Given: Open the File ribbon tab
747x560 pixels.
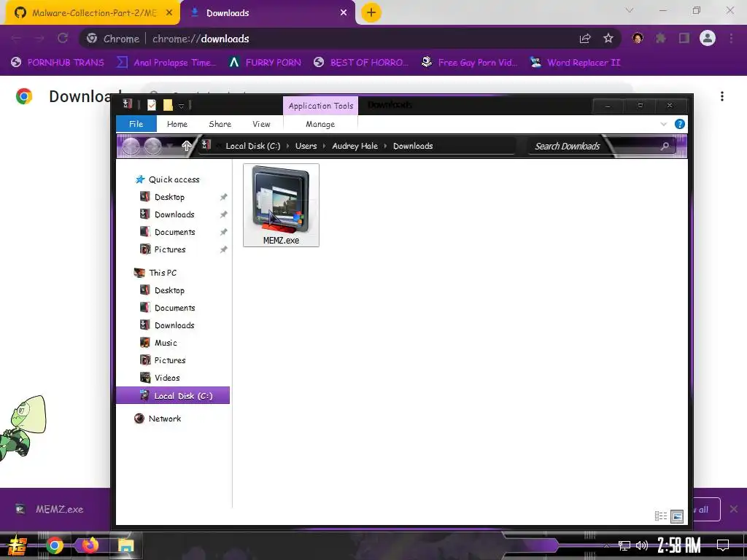Looking at the screenshot, I should [136, 124].
